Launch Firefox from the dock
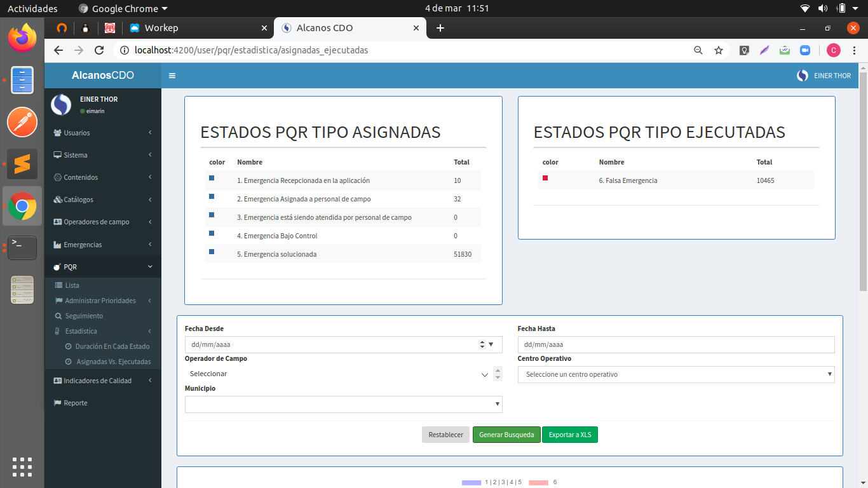This screenshot has height=488, width=868. [x=22, y=37]
